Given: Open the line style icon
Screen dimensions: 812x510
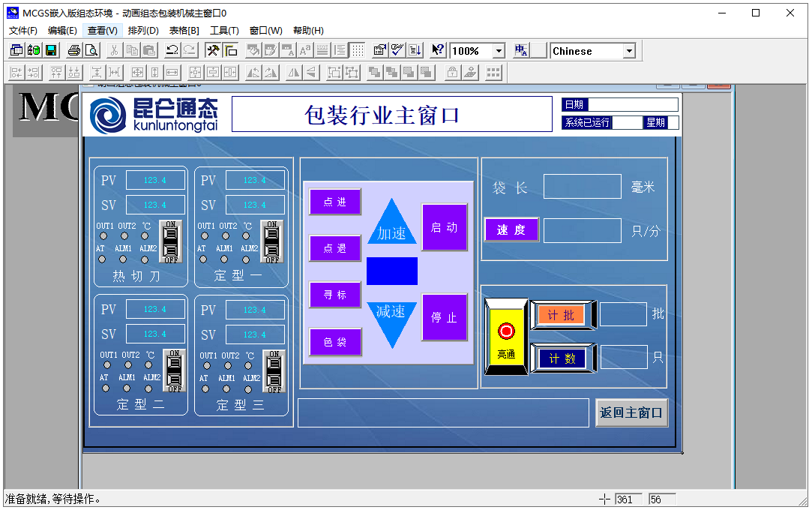Looking at the screenshot, I should point(322,50).
